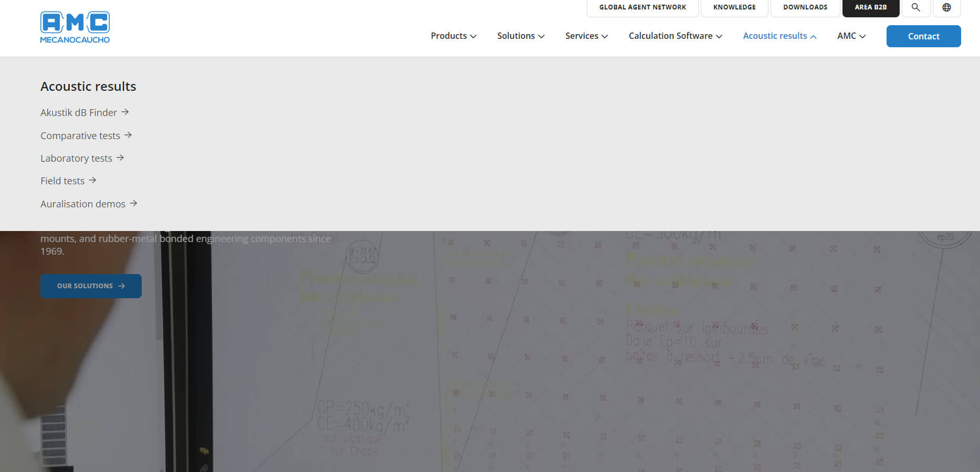Open Global Agent Network
Viewport: 980px width, 472px height.
click(x=642, y=7)
